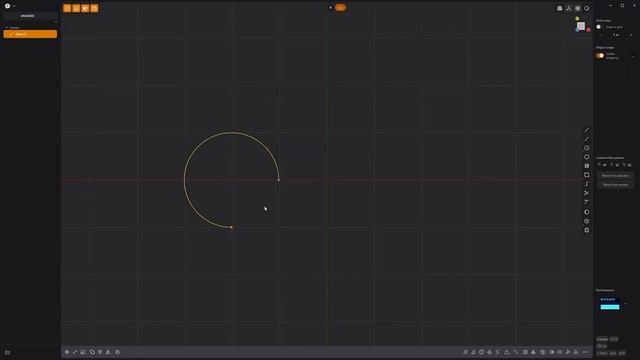640x360 pixels.
Task: Select the third tool in bottom-left toolbar
Action: click(83, 352)
